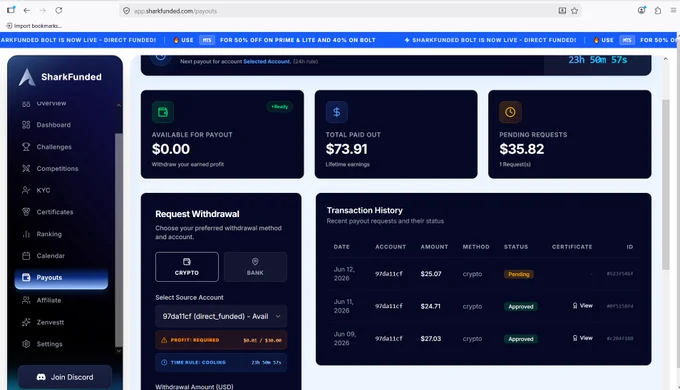Click the STATUS column header

516,247
